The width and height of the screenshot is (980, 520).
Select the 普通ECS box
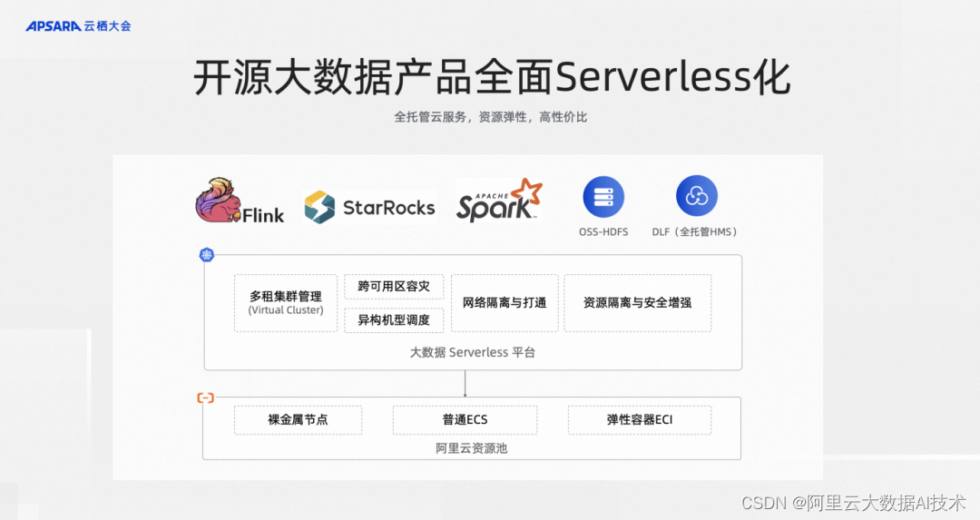coord(465,420)
